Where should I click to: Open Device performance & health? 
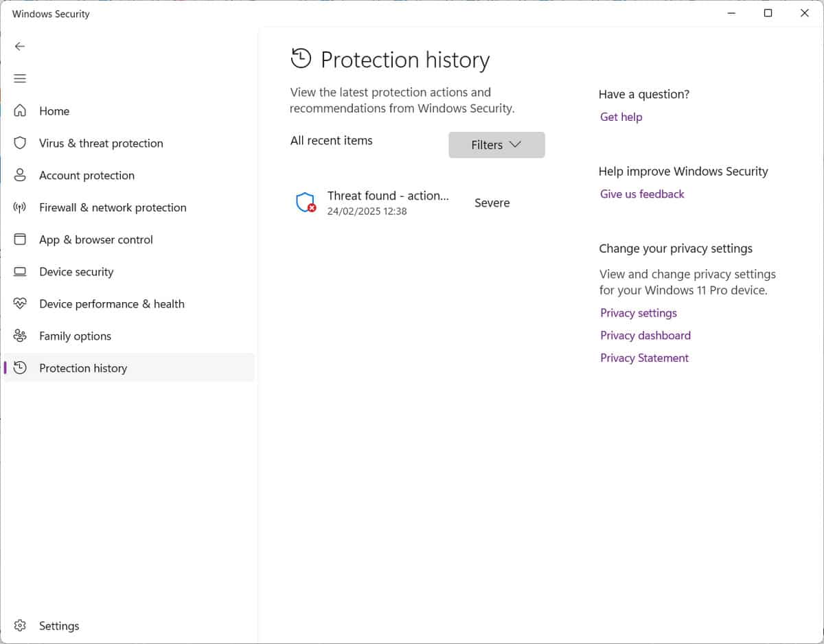[x=129, y=303]
